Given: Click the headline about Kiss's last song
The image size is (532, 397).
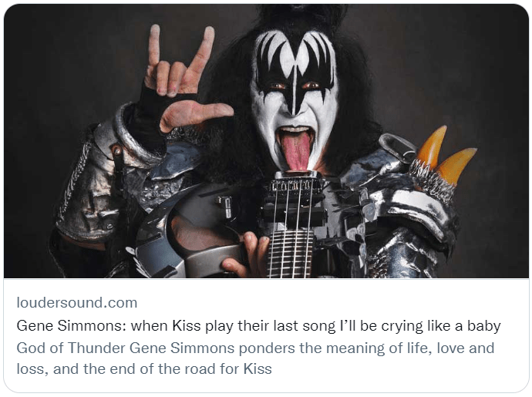Looking at the screenshot, I should click(x=258, y=326).
